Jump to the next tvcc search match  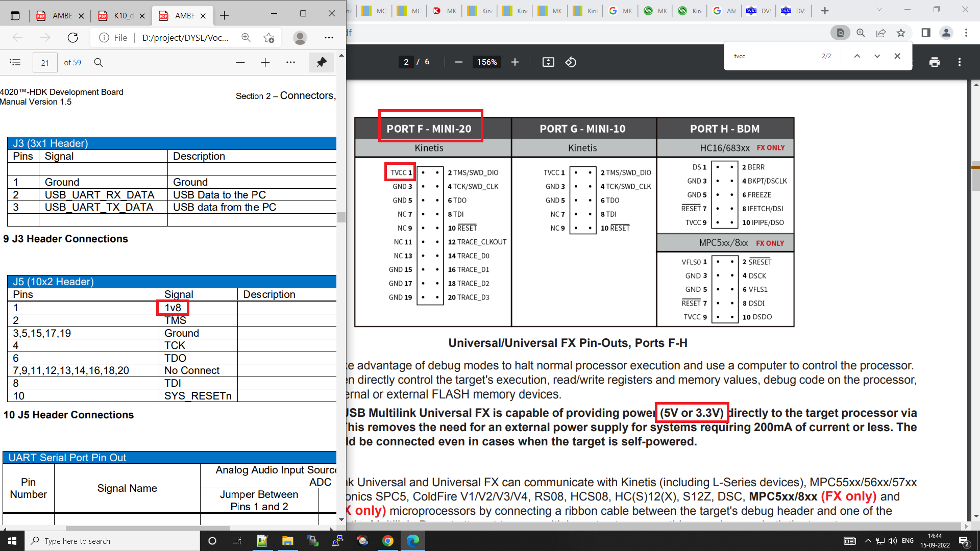tap(877, 56)
